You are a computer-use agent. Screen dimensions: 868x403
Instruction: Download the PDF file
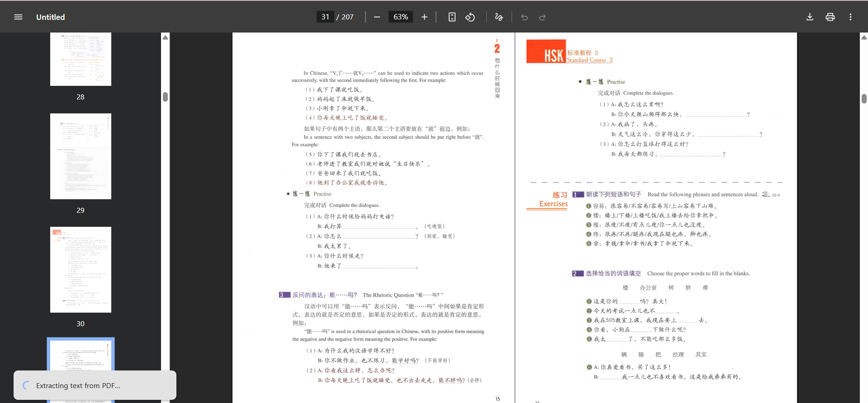[x=810, y=17]
